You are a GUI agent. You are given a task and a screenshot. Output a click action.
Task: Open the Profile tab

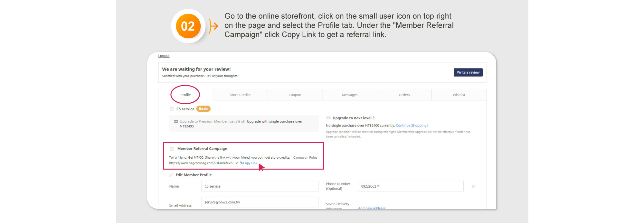pyautogui.click(x=185, y=95)
